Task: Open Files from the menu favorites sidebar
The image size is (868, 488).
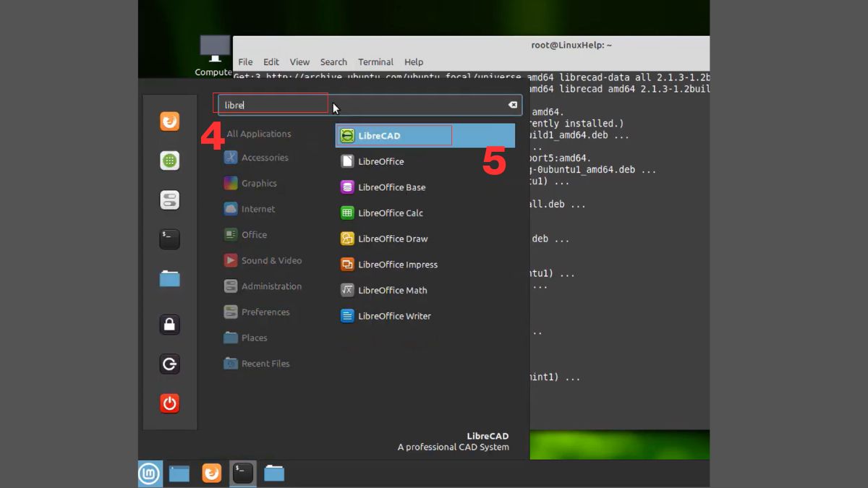Action: [170, 278]
